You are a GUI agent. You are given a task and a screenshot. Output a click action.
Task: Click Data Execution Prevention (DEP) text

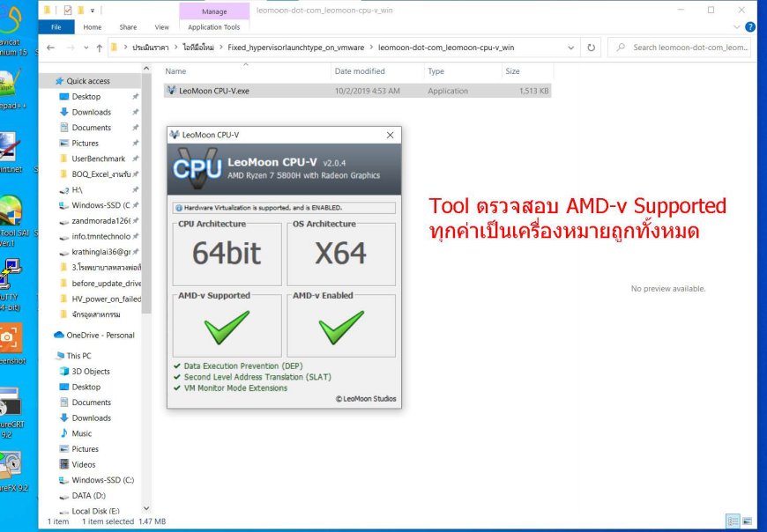pos(243,366)
